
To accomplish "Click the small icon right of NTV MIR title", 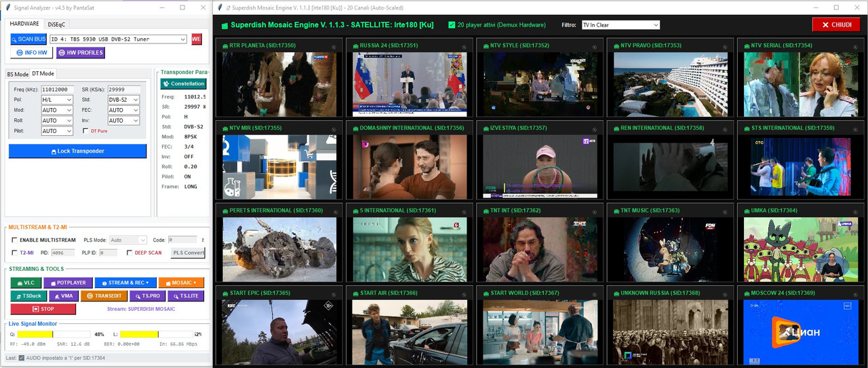I will [x=333, y=129].
